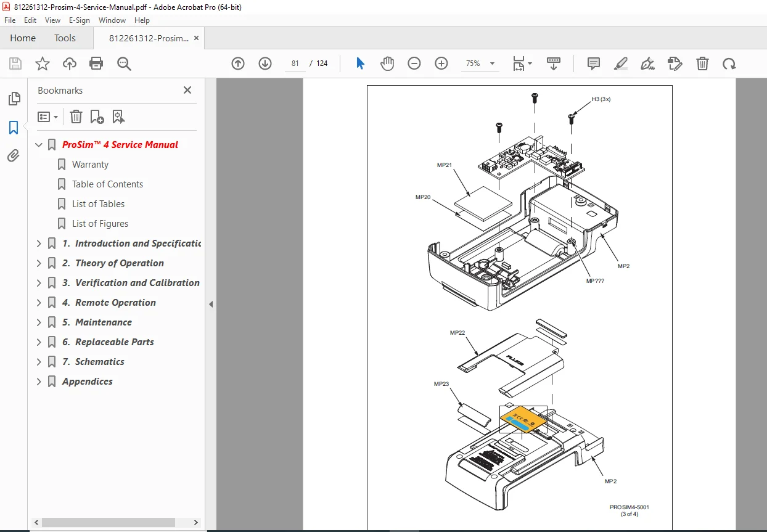767x532 pixels.
Task: Jump to Table of Contents bookmark
Action: tap(107, 184)
